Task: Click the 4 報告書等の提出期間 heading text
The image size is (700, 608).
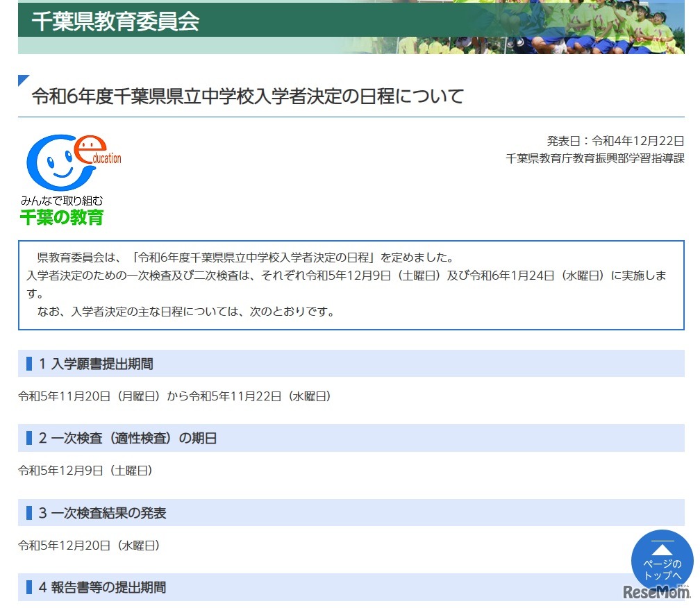Action: pos(102,587)
